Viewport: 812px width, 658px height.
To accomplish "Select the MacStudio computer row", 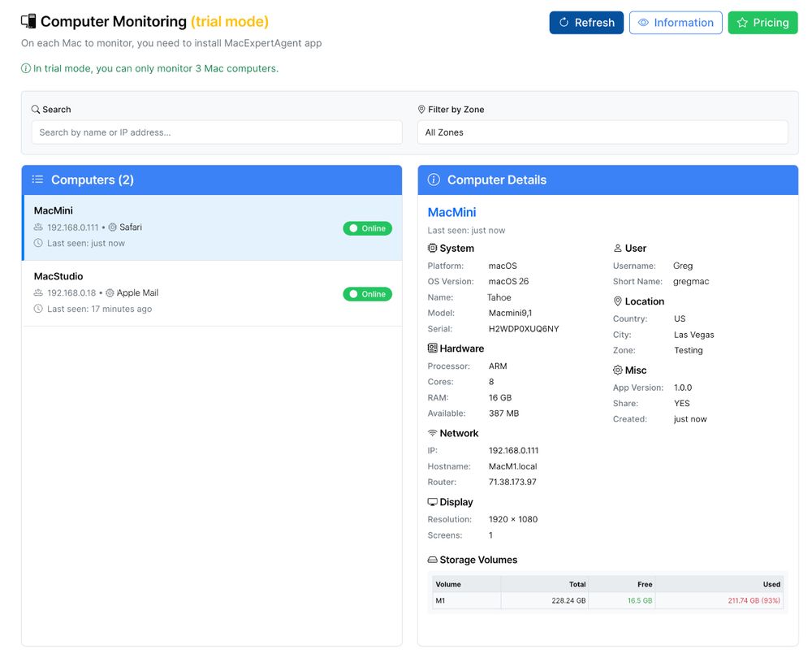I will (212, 293).
